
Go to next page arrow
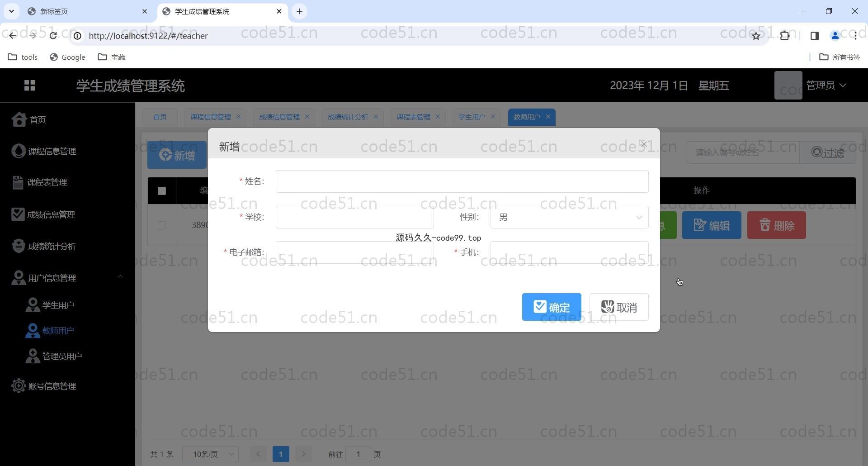(303, 454)
